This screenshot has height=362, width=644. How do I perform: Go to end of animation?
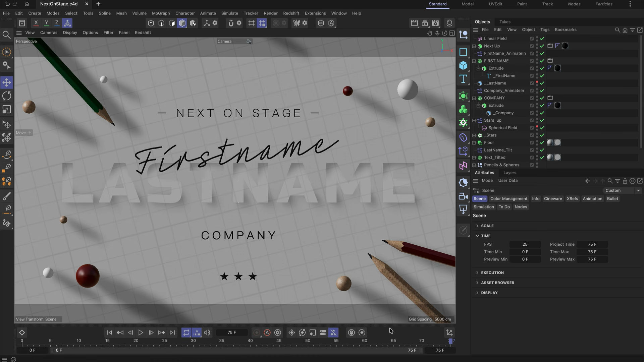pyautogui.click(x=172, y=333)
